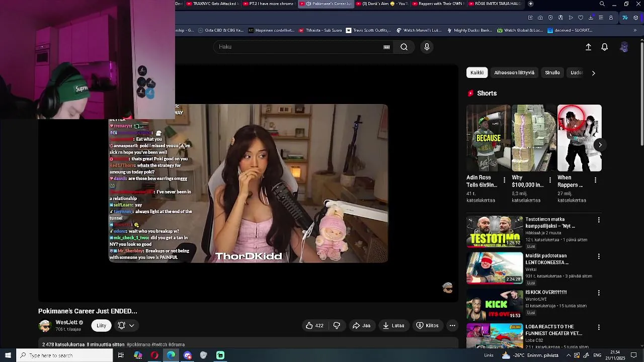The width and height of the screenshot is (644, 362).
Task: Open Testotimon matka video thumbnail
Action: click(495, 232)
